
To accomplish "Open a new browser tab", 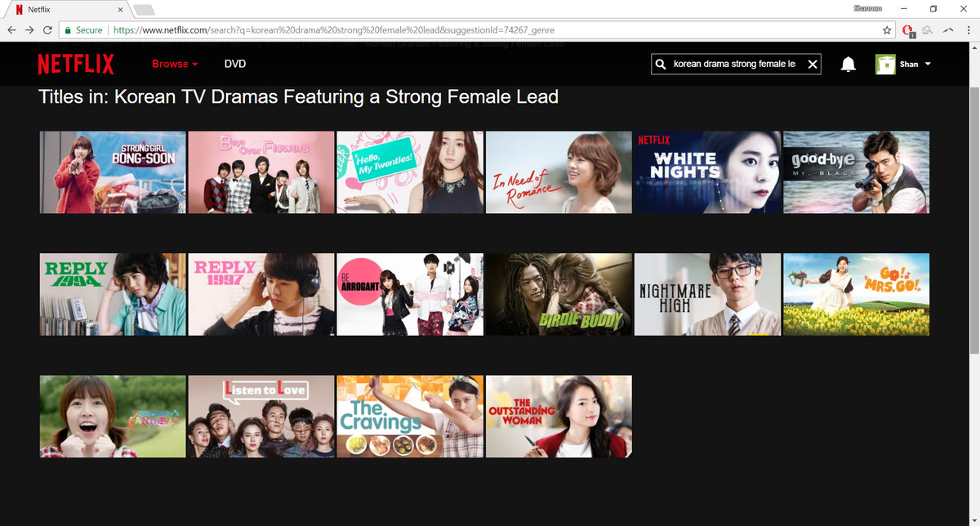I will coord(144,10).
